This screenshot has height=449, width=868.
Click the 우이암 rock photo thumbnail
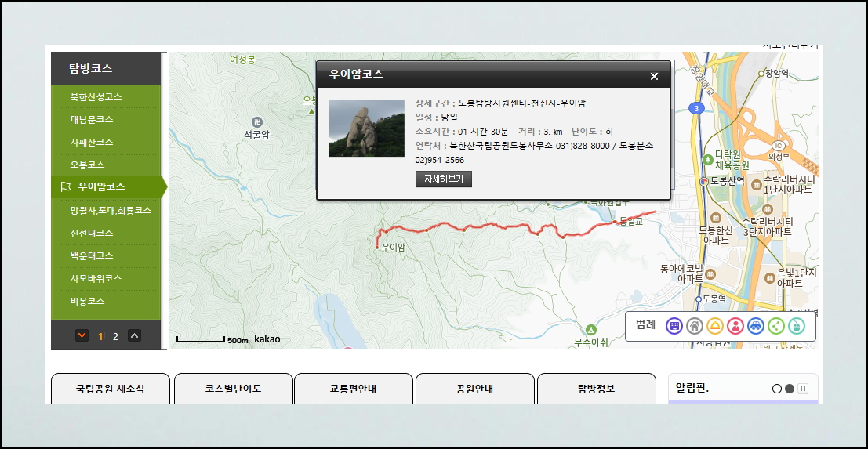tap(367, 129)
